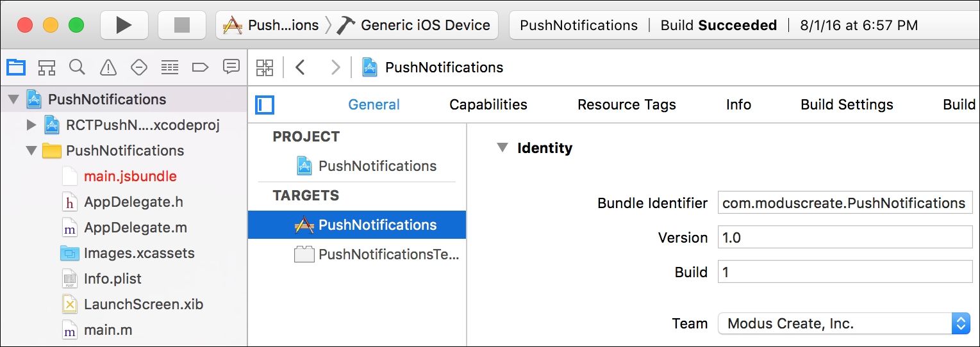
Task: Open the breakpoint navigator icon
Action: point(201,67)
